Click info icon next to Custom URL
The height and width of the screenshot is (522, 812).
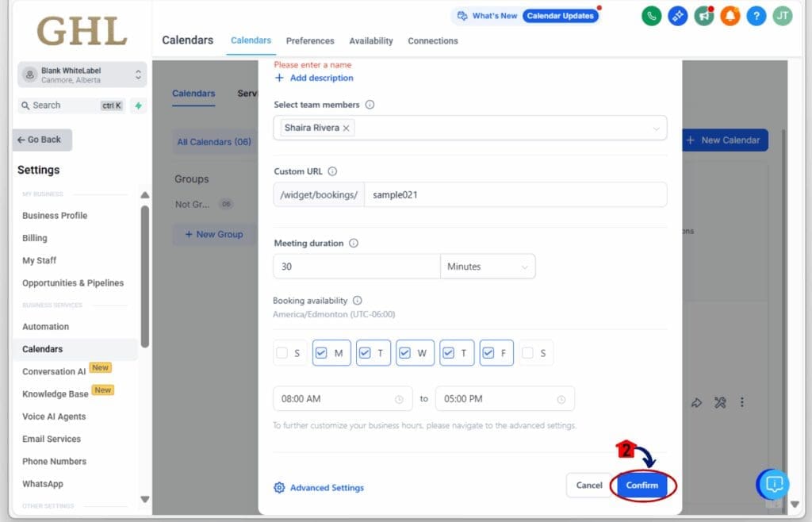(332, 171)
